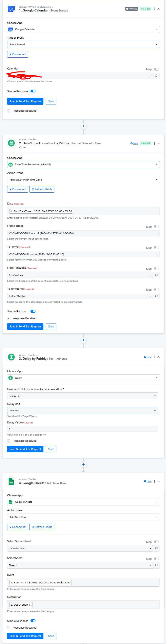Screen dimensions: 166x644
Task: Open Help link in Delay step
Action: [148, 357]
